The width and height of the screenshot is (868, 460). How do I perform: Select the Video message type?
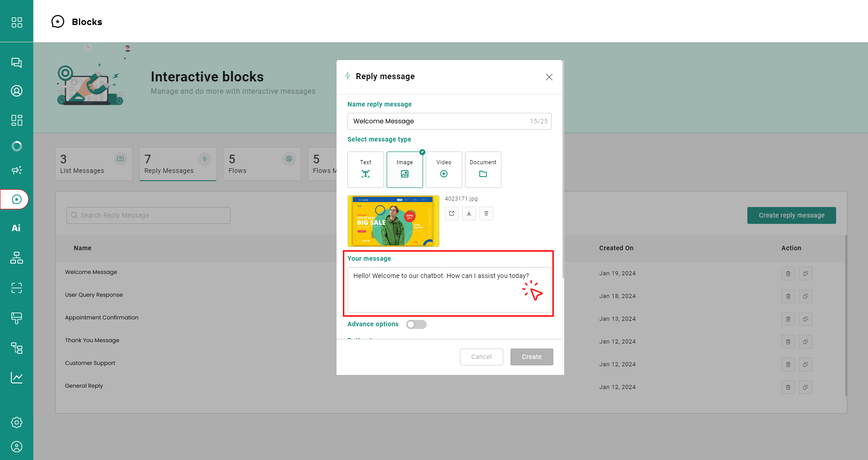click(x=444, y=170)
